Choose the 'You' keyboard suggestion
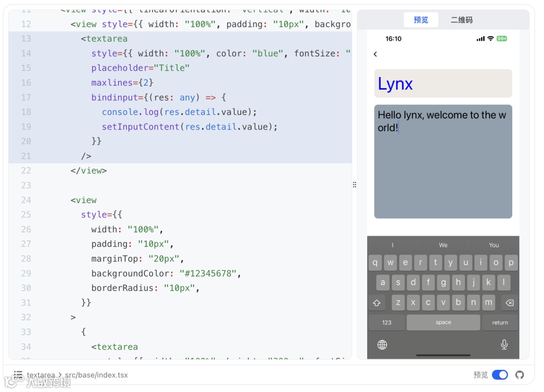The width and height of the screenshot is (544, 392). 494,245
